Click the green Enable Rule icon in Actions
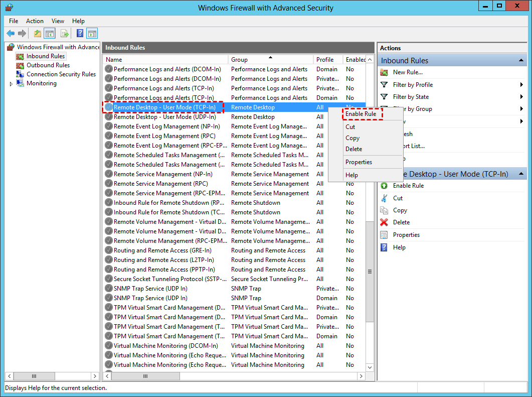The image size is (532, 397). click(384, 186)
